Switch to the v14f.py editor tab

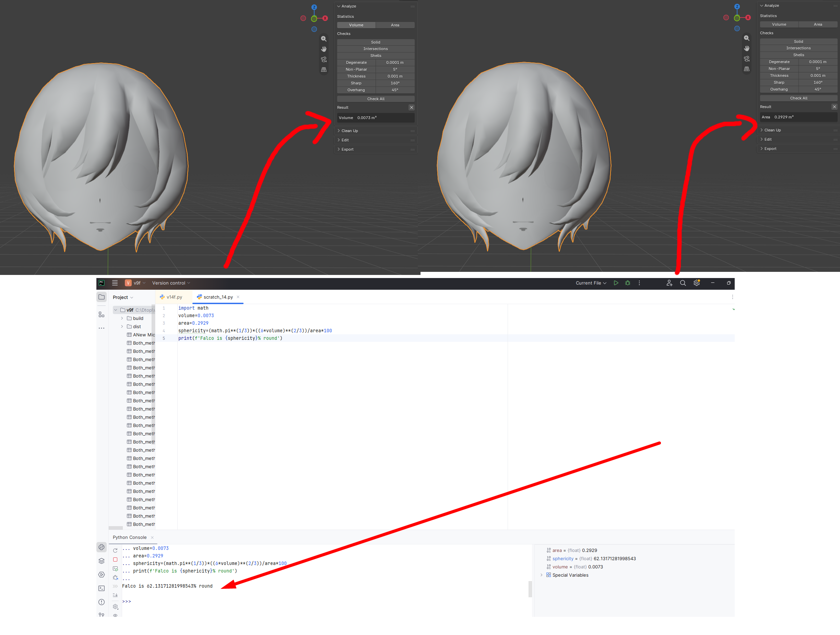tap(171, 297)
